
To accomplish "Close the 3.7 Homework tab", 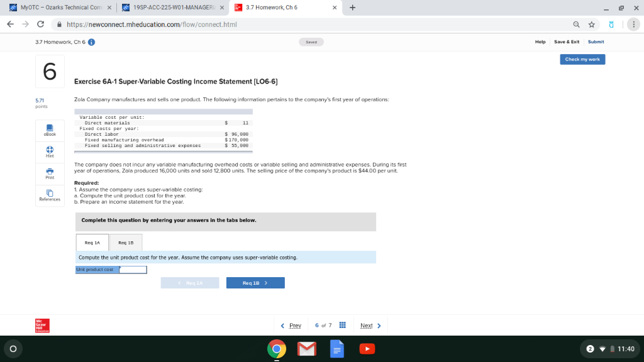I will (335, 8).
